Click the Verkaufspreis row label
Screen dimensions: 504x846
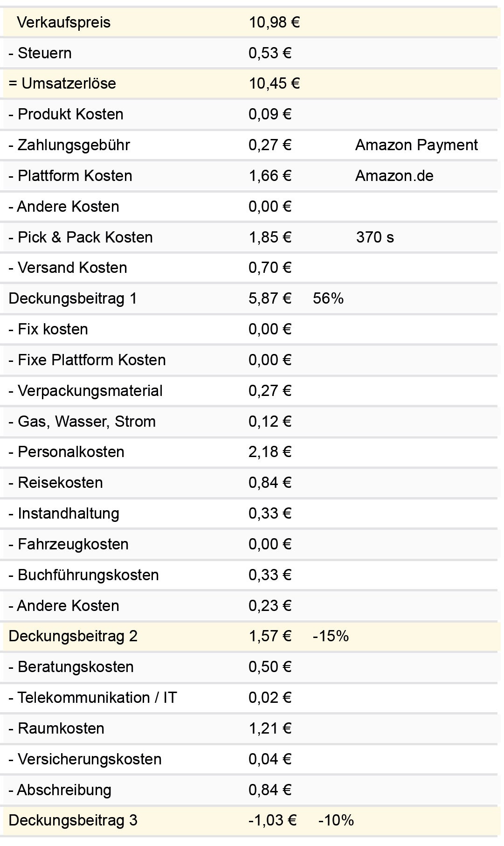[x=63, y=22]
